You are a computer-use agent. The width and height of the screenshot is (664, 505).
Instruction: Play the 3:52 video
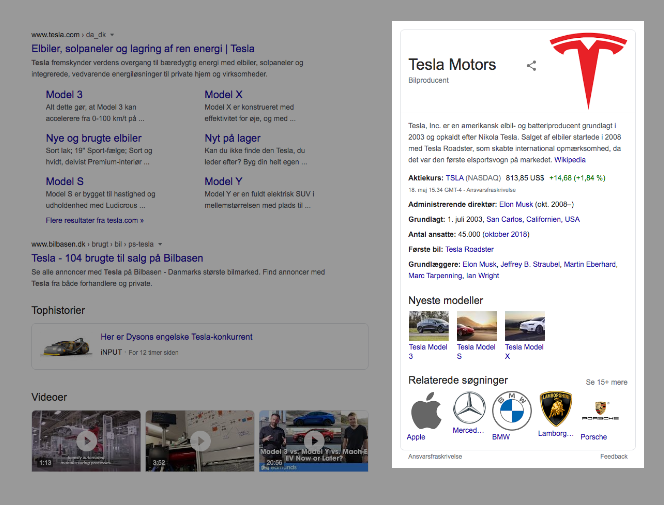pos(200,441)
